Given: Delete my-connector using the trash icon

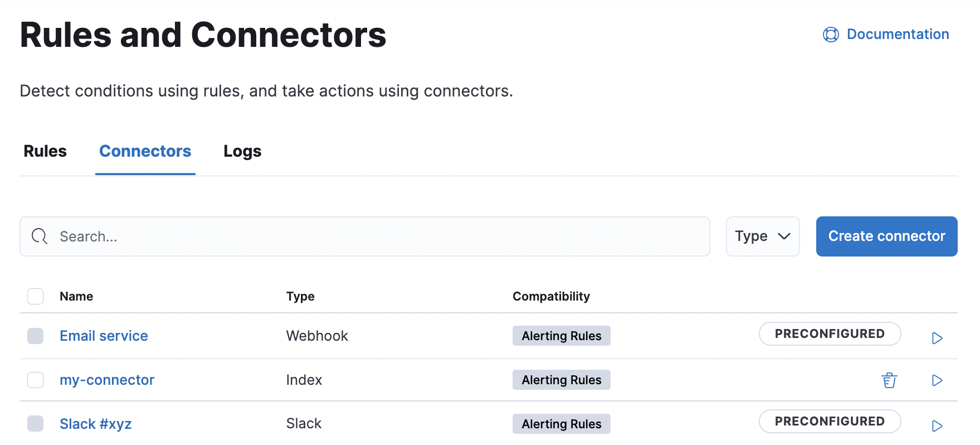Looking at the screenshot, I should 889,380.
